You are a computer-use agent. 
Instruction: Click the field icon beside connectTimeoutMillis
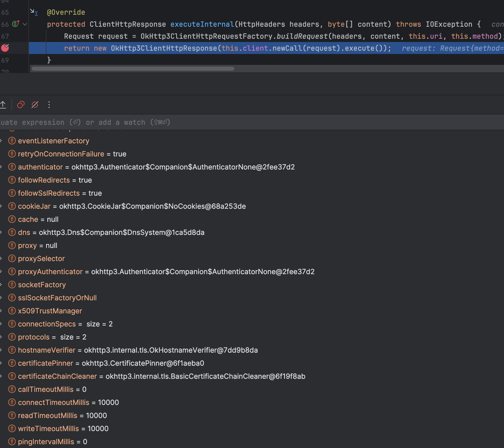[12, 402]
